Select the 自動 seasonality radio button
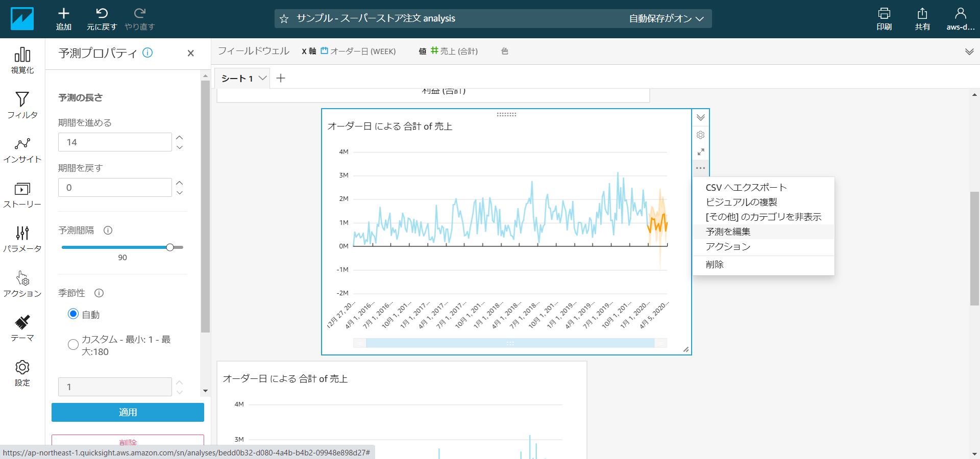The width and height of the screenshot is (980, 459). coord(73,314)
